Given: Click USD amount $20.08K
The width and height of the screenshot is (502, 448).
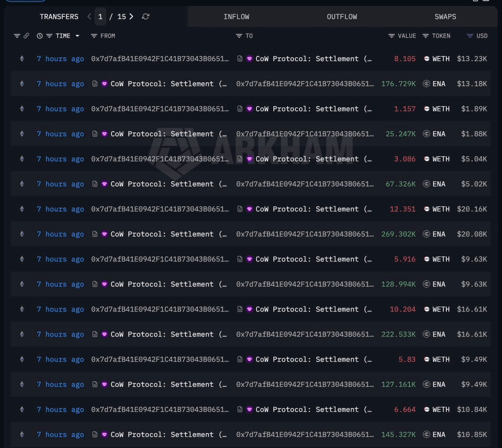Looking at the screenshot, I should (472, 234).
